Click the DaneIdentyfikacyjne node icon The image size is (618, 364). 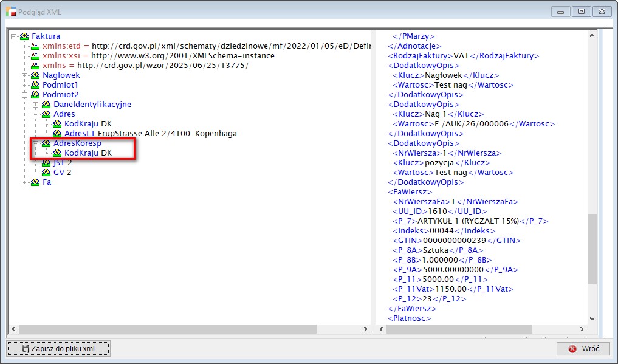46,105
